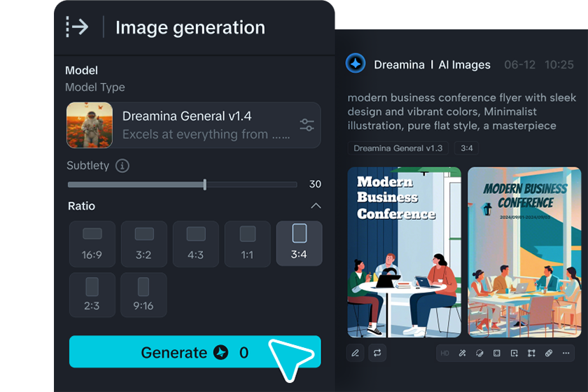Click the edit prompt pencil icon
This screenshot has width=588, height=392.
(x=355, y=353)
